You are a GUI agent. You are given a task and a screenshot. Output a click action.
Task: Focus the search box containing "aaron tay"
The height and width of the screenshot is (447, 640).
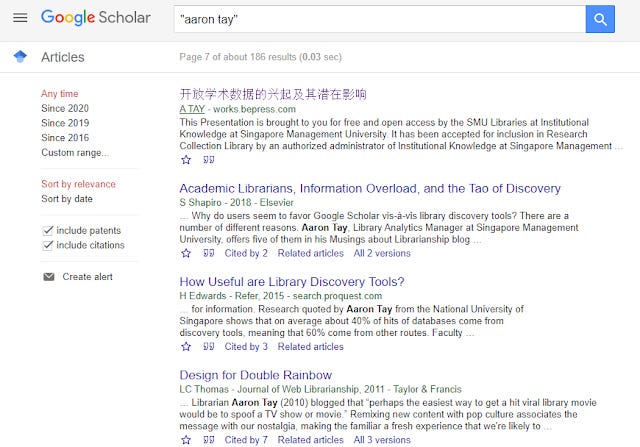point(380,19)
